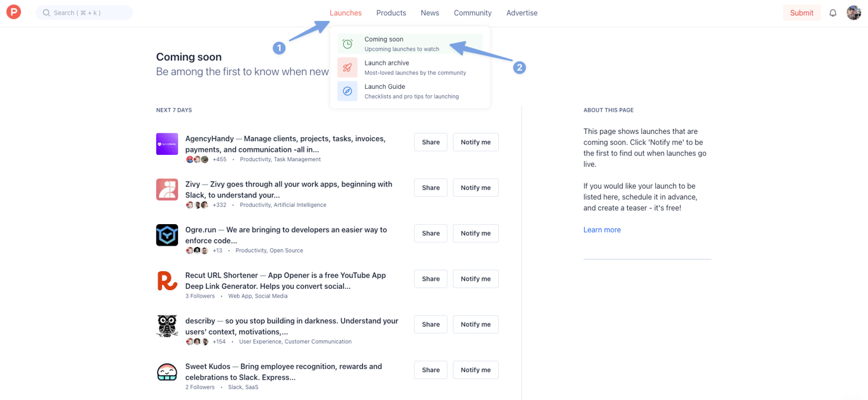This screenshot has height=400, width=868.
Task: Open AgencyHandy launch title
Action: pos(285,144)
